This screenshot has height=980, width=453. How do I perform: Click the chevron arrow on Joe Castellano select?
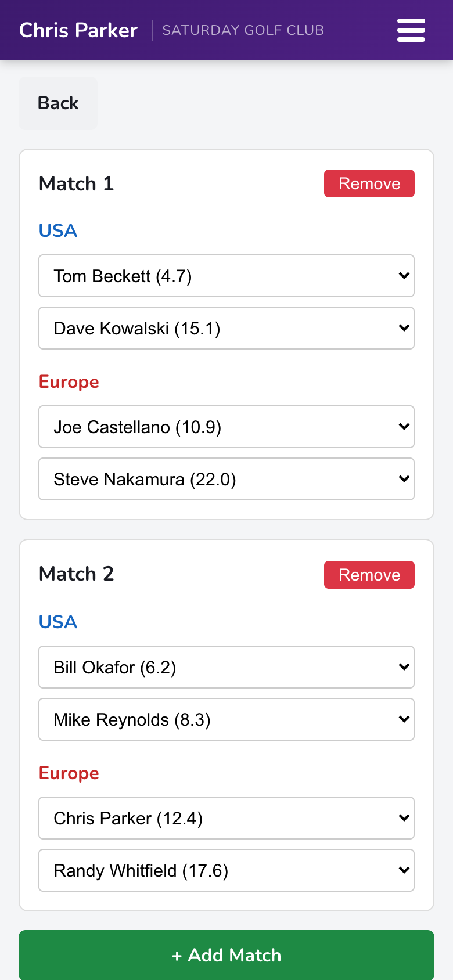(x=404, y=427)
